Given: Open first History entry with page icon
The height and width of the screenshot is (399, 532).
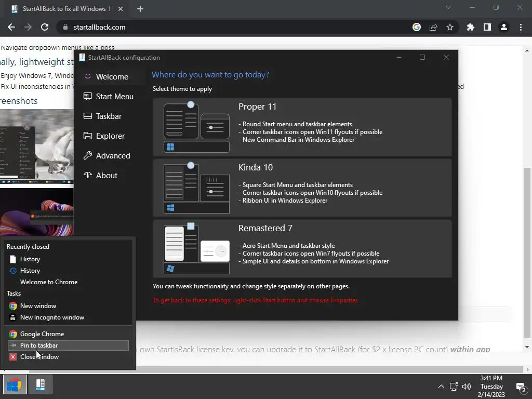Looking at the screenshot, I should point(68,259).
